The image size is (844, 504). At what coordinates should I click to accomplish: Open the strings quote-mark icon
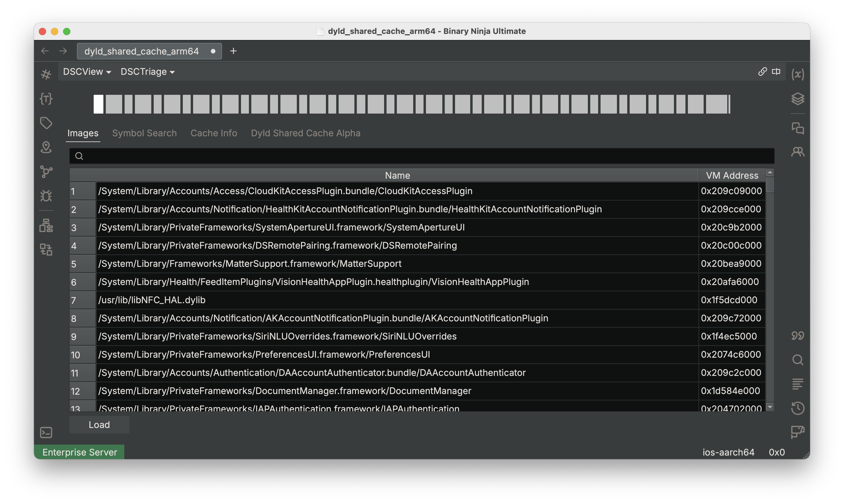[x=797, y=336]
